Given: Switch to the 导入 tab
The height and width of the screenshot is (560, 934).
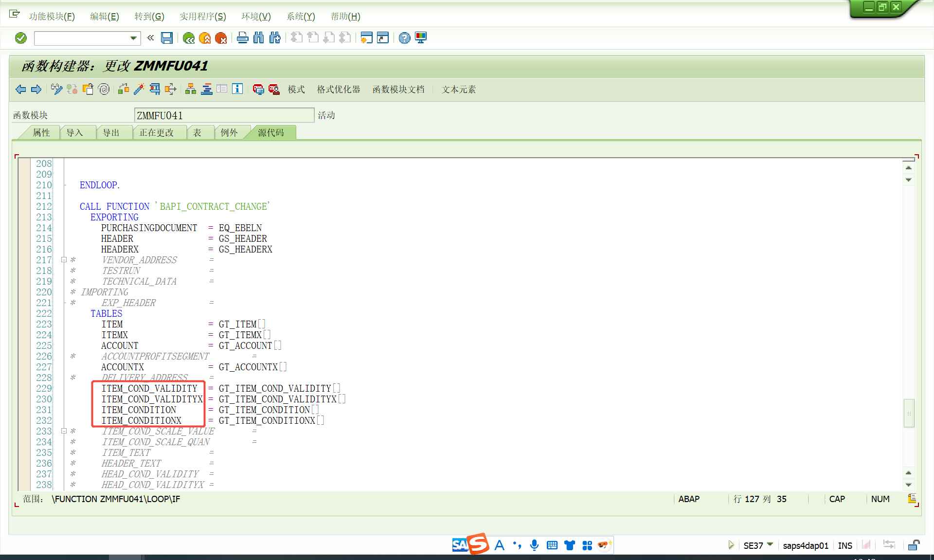Looking at the screenshot, I should (x=74, y=133).
